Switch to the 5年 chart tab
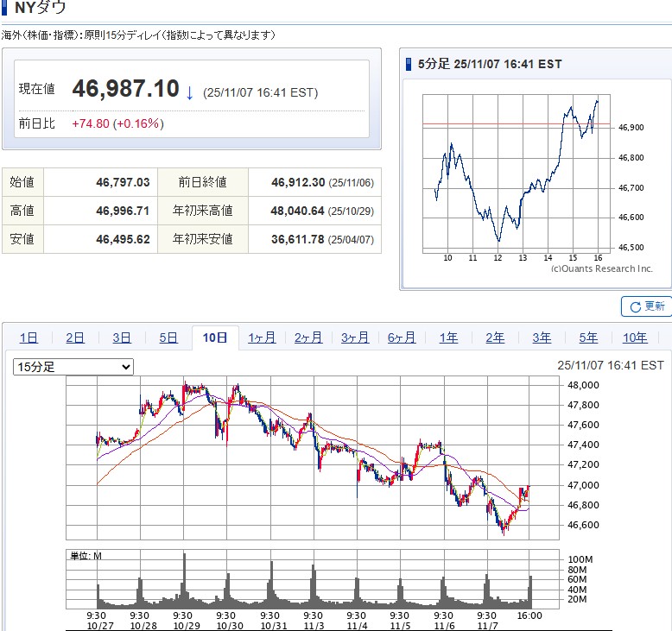 (588, 338)
